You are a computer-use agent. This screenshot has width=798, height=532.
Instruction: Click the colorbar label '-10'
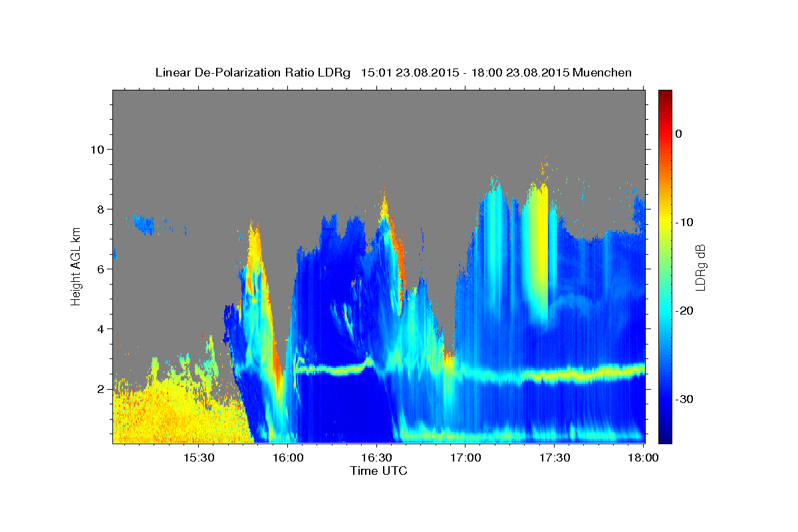pos(686,222)
